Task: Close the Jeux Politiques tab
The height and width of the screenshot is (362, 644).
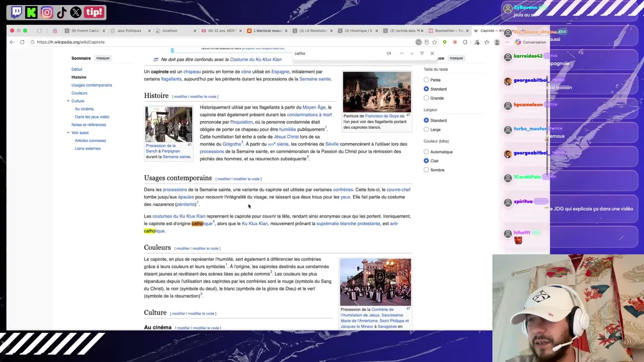Action: [x=149, y=31]
